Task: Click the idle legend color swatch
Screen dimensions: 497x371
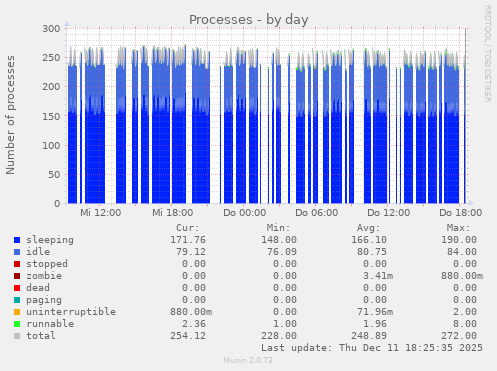Action: 17,252
